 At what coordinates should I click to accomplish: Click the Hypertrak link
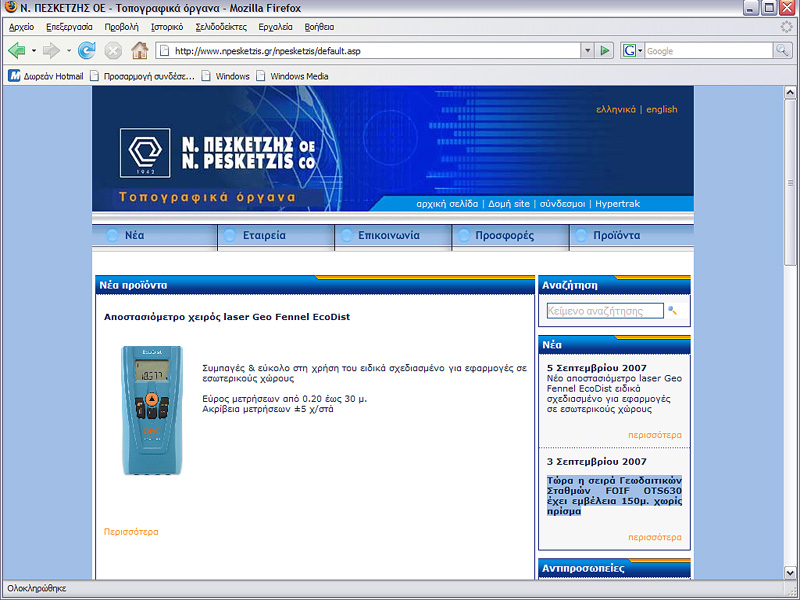coord(617,204)
